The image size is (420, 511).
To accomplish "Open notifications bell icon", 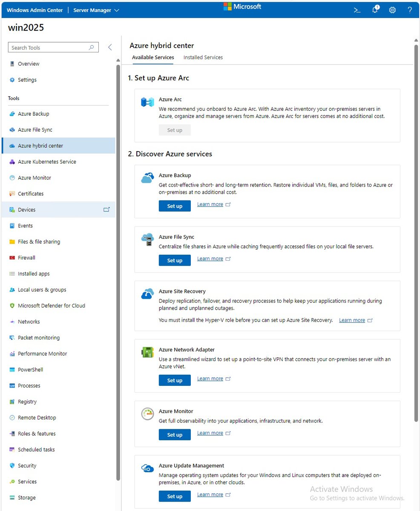I will (x=375, y=10).
